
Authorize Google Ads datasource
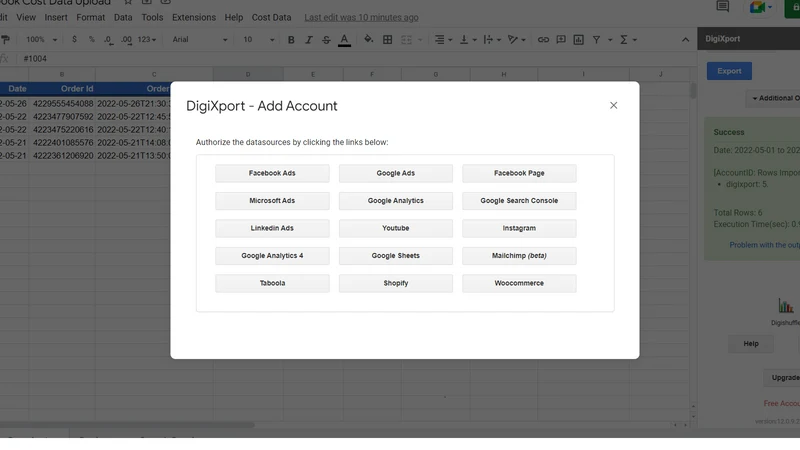pyautogui.click(x=395, y=173)
